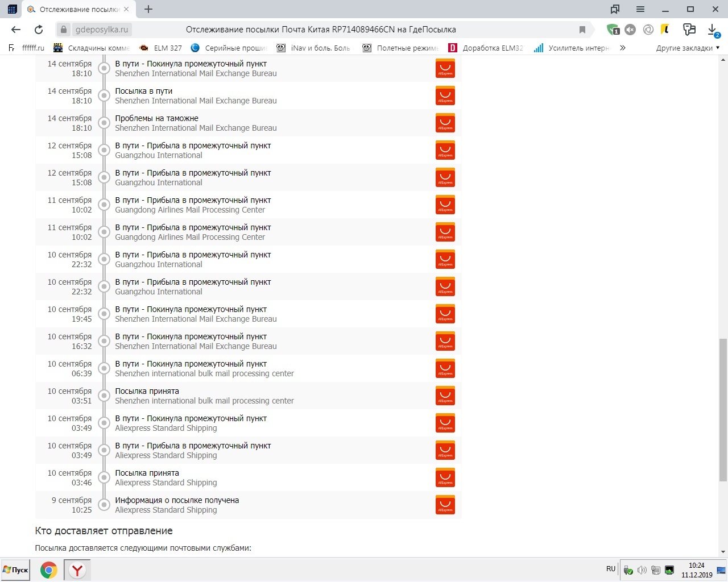Open the Усилитель интерн bookmark
Image resolution: width=728 pixels, height=582 pixels.
coord(572,48)
